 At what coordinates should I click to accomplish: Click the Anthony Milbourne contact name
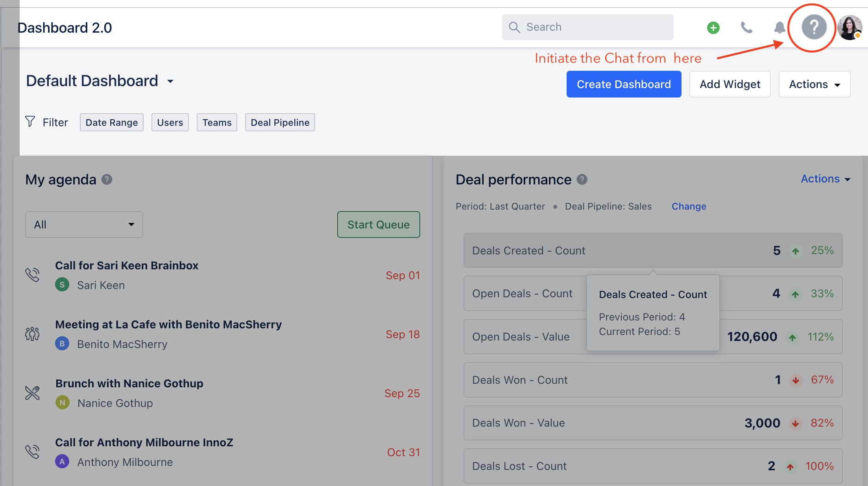point(125,462)
